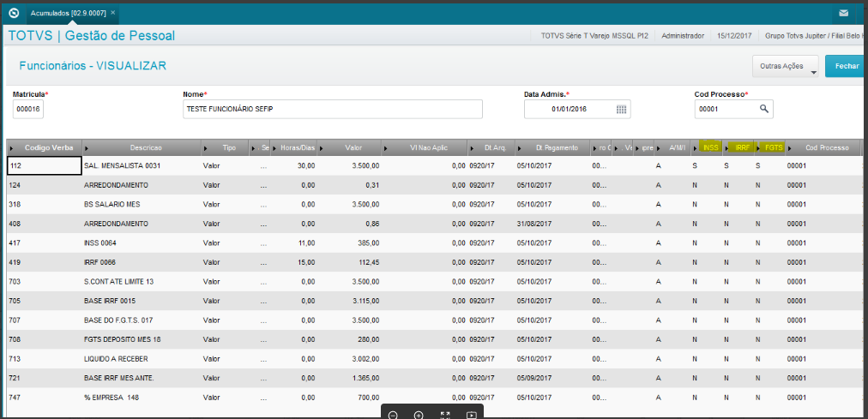This screenshot has height=419, width=868.
Task: Click the payment date 05/09/2017
Action: (x=534, y=378)
